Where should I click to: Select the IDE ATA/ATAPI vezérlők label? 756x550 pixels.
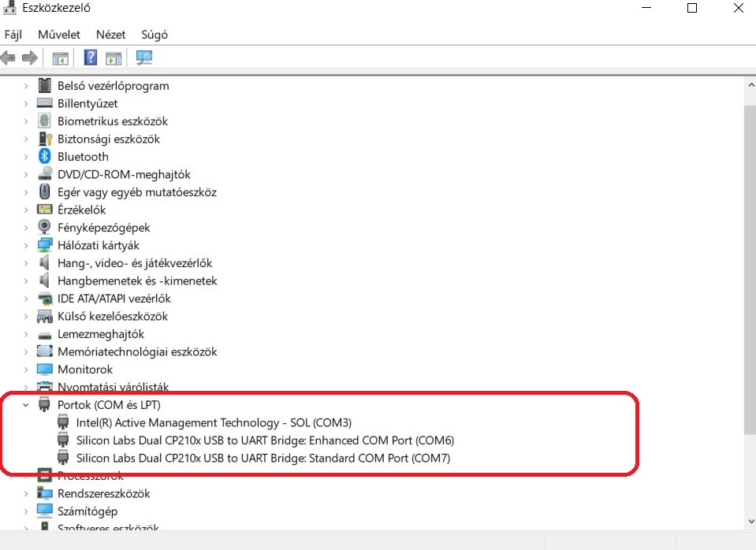pyautogui.click(x=114, y=299)
